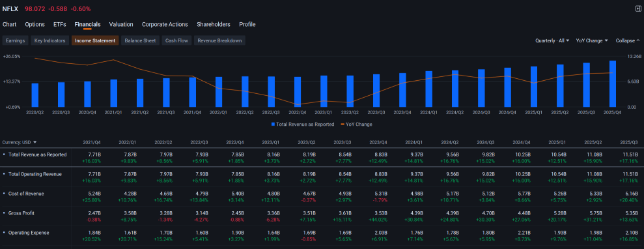Viewport: 644px width, 249px height.
Task: Click the 2023/Q1 chart axis label
Action: pyautogui.click(x=323, y=111)
